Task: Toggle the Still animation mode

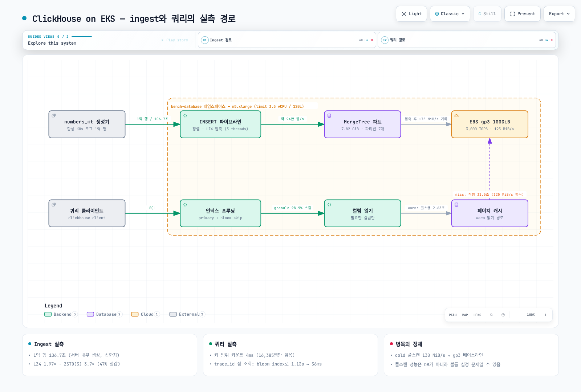Action: click(487, 14)
